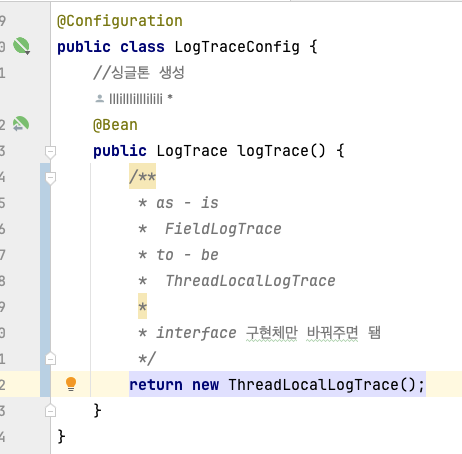Screen dimensions: 462x454
Task: Click the highlighted /** comment opener
Action: (x=142, y=176)
